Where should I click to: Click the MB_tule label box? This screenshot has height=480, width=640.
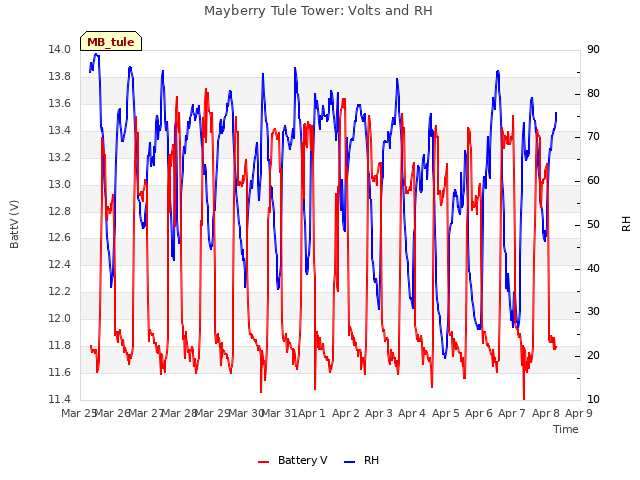[111, 41]
